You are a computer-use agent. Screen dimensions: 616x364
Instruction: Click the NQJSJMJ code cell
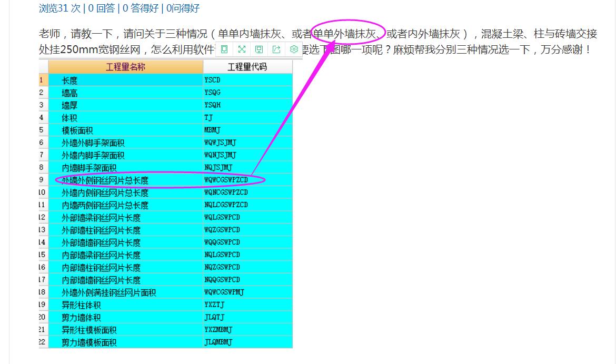[x=247, y=168]
